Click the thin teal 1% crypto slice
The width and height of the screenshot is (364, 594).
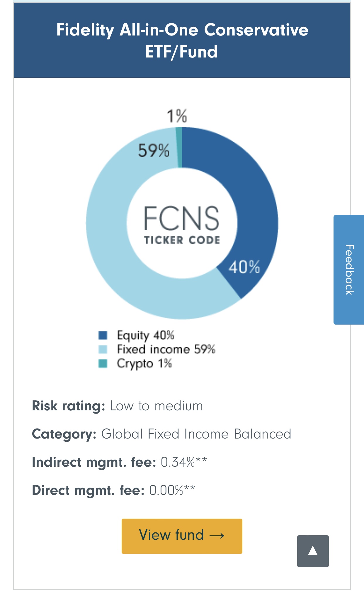(179, 147)
